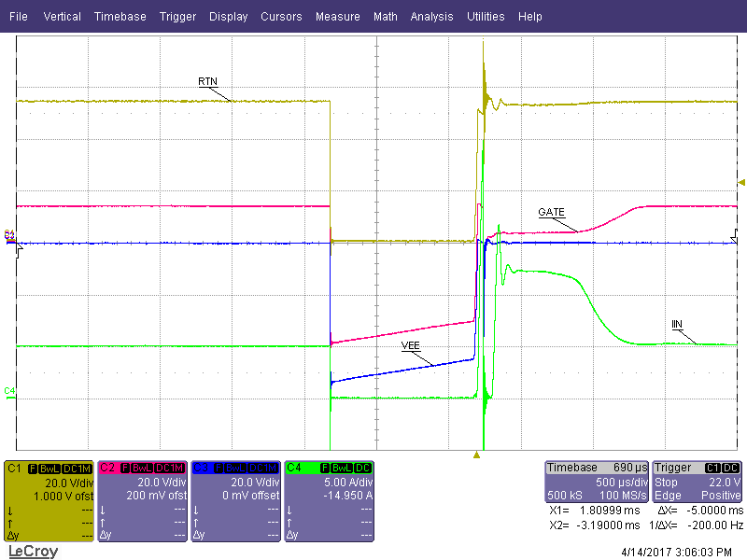The image size is (747, 560).
Task: Open the Cursors menu
Action: pyautogui.click(x=281, y=17)
